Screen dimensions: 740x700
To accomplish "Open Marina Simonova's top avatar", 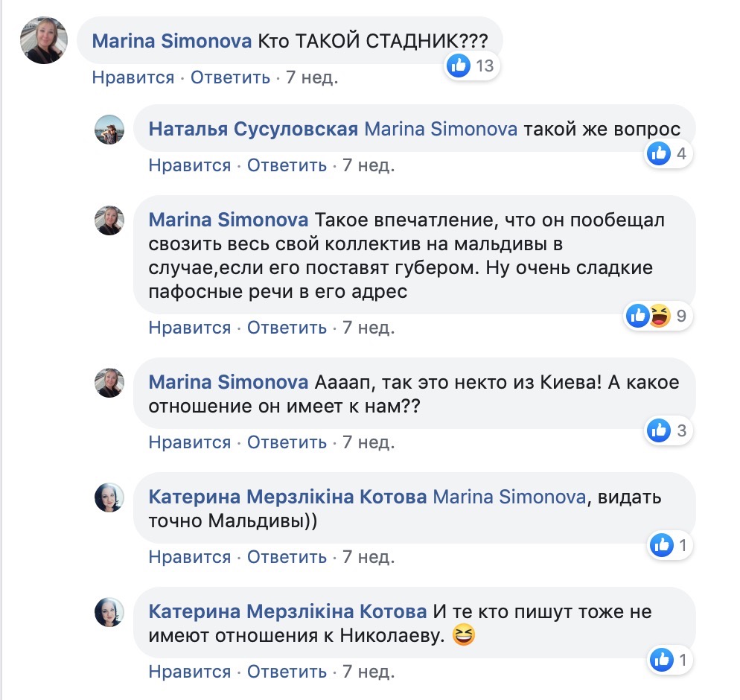I will click(44, 39).
